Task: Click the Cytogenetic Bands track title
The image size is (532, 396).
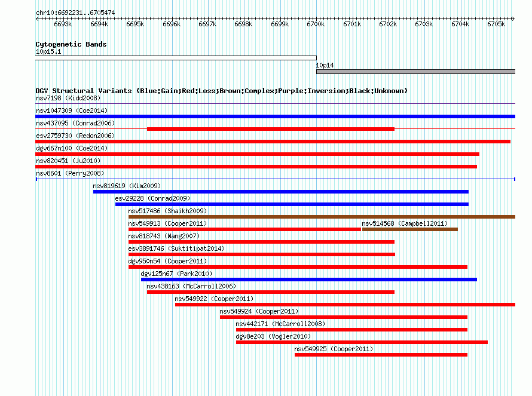Action: 71,44
